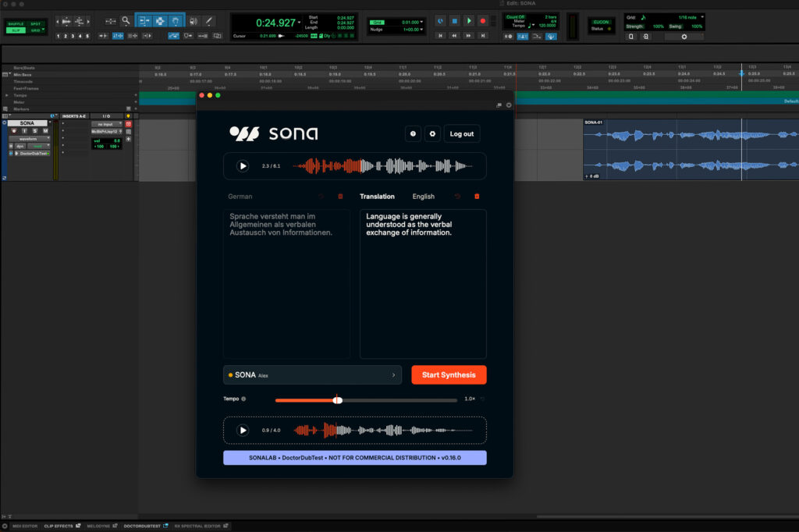This screenshot has height=532, width=799.
Task: Toggle Grid edit mode
Action: (36, 30)
